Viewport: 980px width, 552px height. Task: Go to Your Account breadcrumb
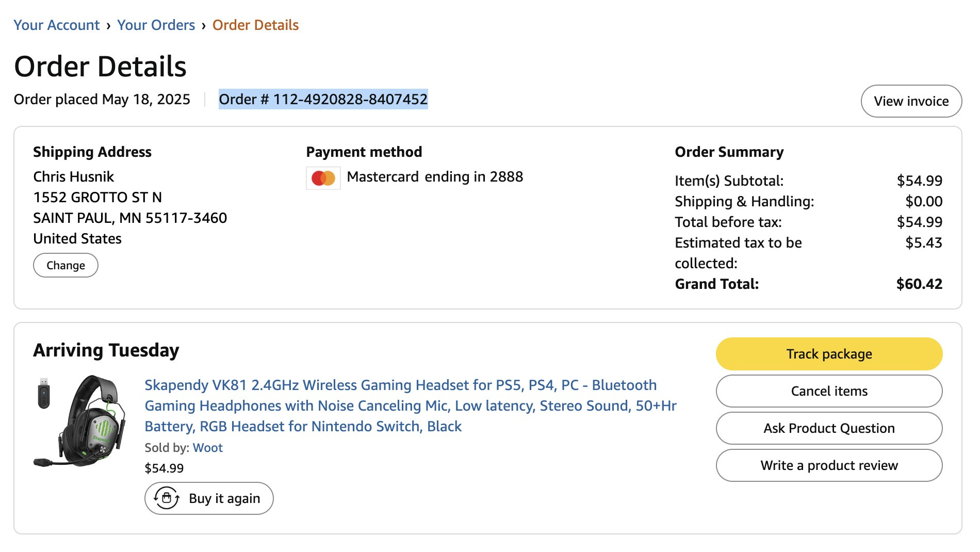click(x=57, y=25)
